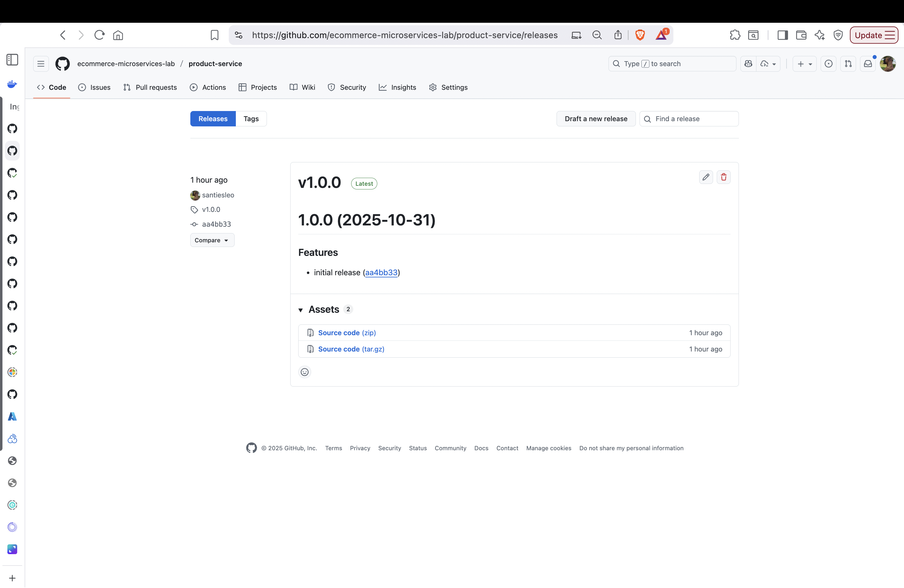Screen dimensions: 904x588
Task: Add a new tab with plus icon
Action: pos(12,578)
